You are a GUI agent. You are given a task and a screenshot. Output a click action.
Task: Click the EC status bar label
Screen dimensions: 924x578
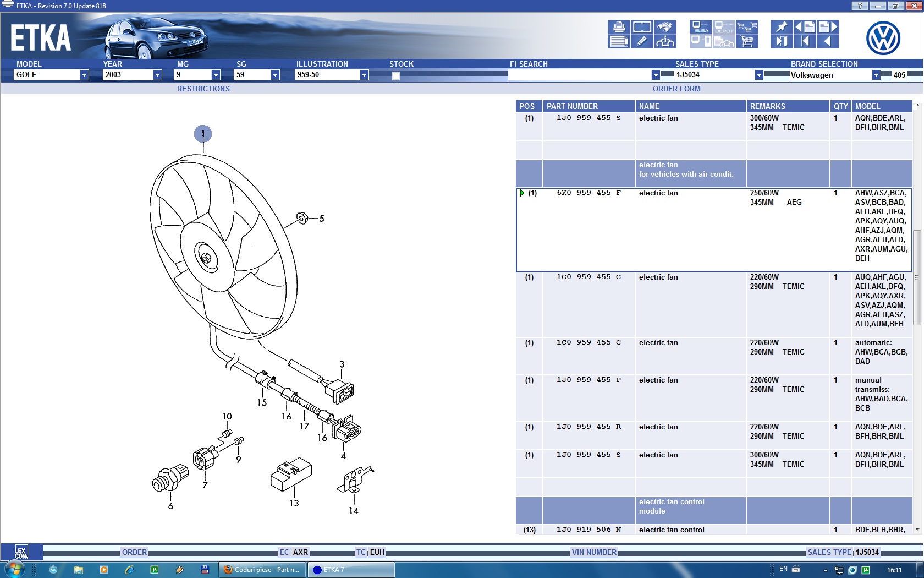pyautogui.click(x=284, y=552)
